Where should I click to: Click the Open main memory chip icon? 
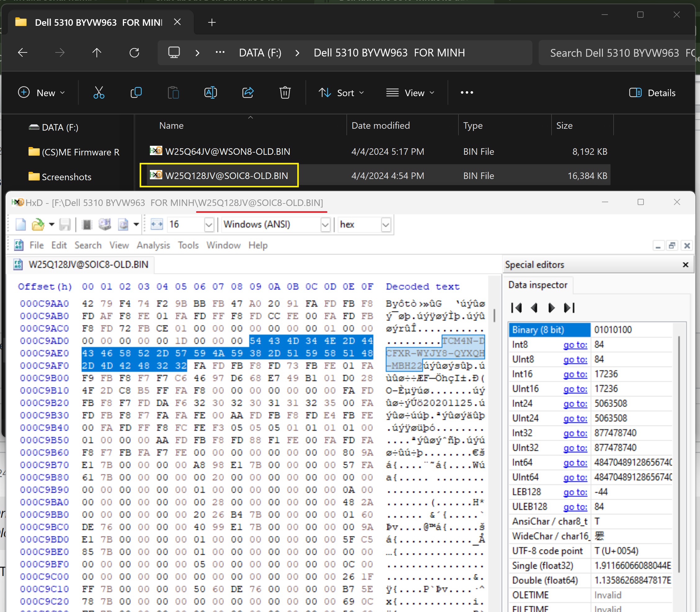tap(87, 224)
